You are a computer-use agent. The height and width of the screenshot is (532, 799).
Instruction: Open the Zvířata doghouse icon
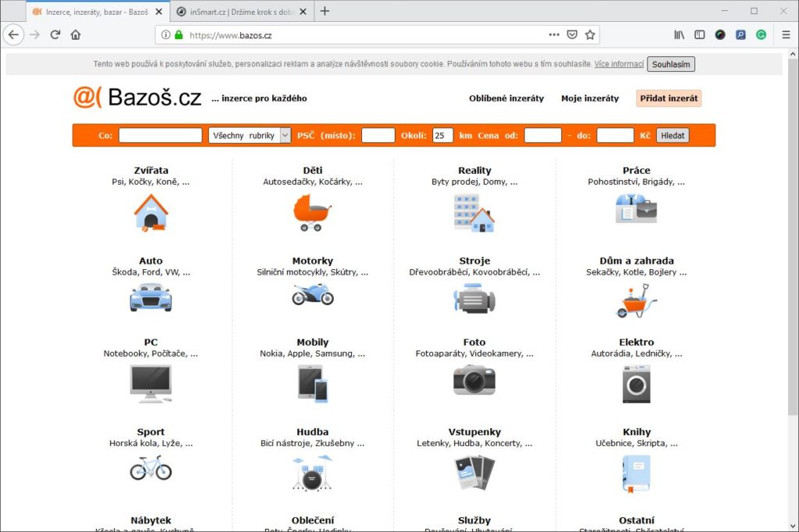pyautogui.click(x=151, y=212)
